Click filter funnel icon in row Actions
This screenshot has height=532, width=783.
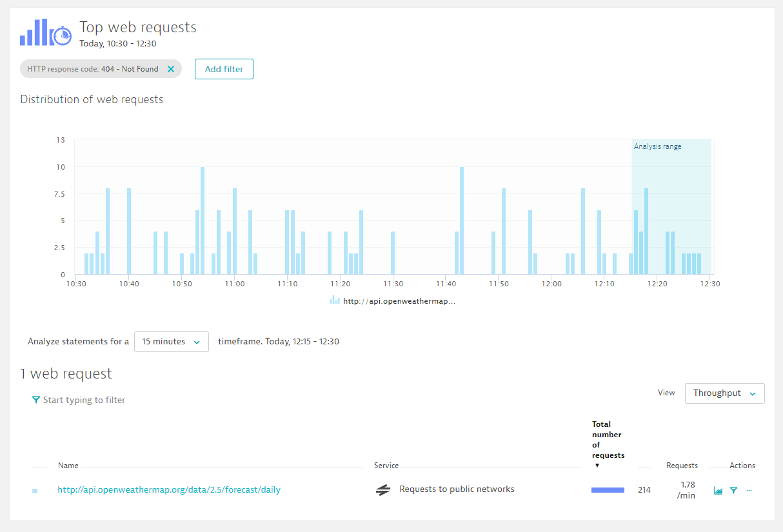pyautogui.click(x=734, y=491)
